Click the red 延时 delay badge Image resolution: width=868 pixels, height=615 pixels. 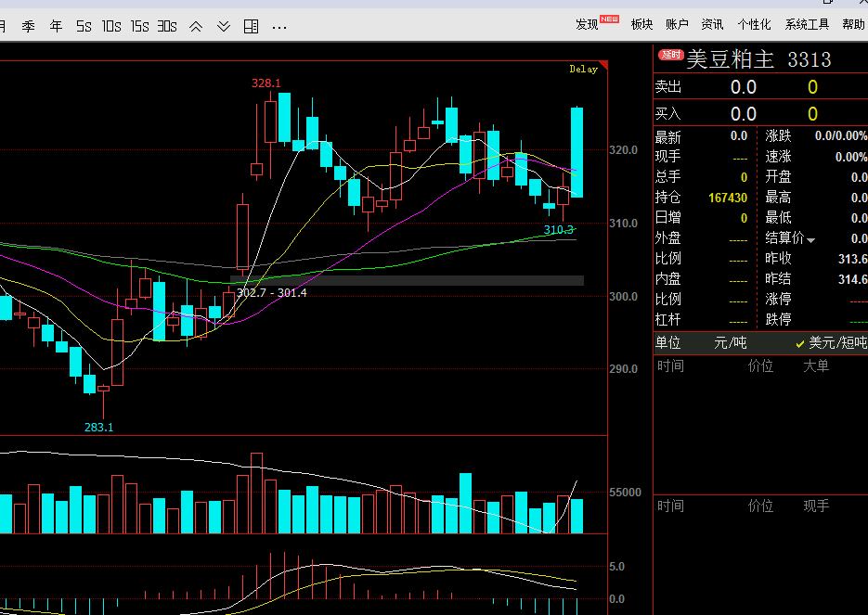[670, 56]
